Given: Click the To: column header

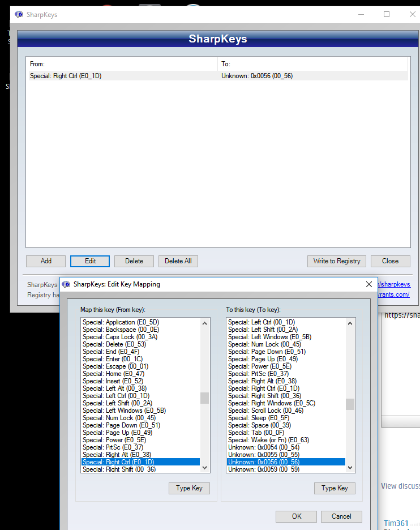Looking at the screenshot, I should pos(312,64).
